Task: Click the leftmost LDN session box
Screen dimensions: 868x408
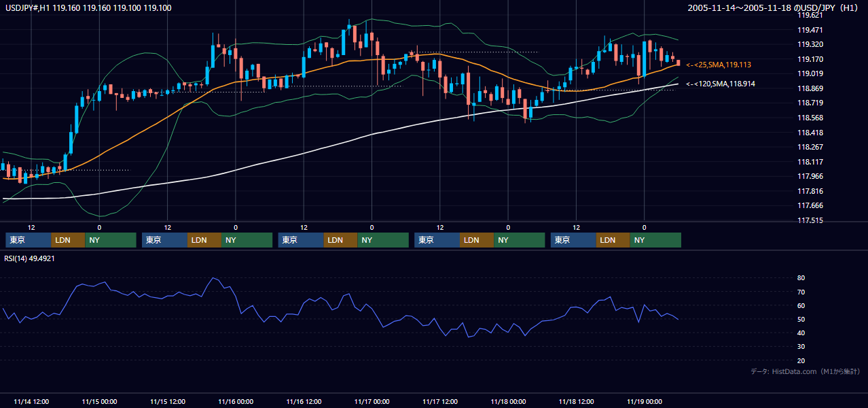Action: [68, 240]
